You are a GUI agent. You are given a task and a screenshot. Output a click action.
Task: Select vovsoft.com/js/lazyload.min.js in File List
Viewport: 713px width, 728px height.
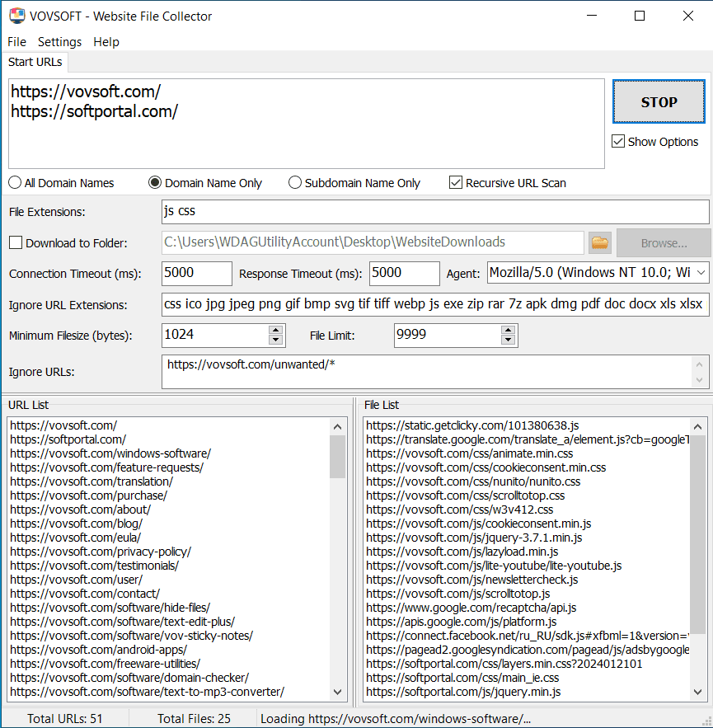(462, 552)
